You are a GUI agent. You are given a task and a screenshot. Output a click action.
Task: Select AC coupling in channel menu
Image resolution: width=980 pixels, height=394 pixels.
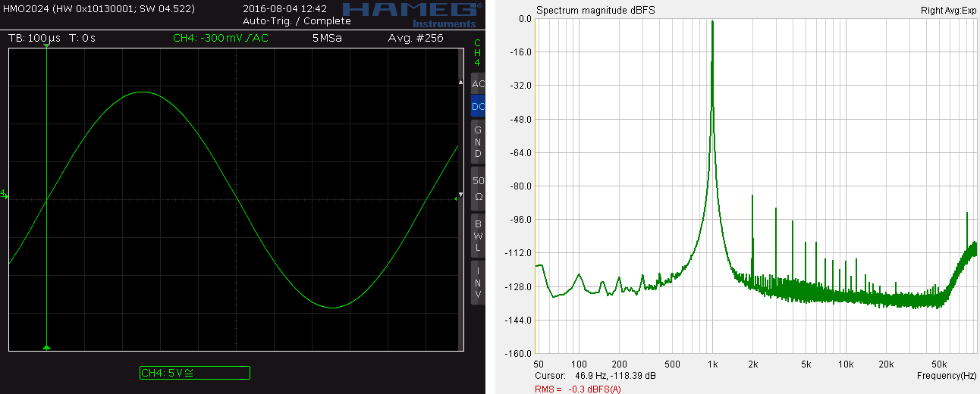click(478, 84)
